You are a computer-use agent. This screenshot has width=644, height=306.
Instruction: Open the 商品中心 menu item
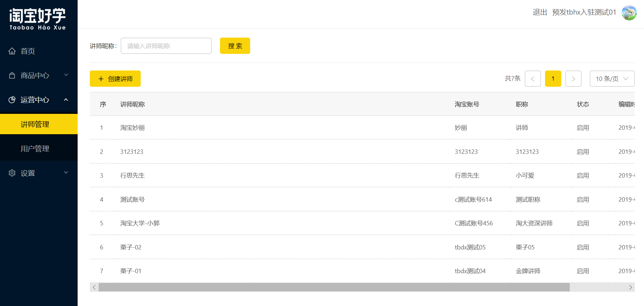[39, 76]
